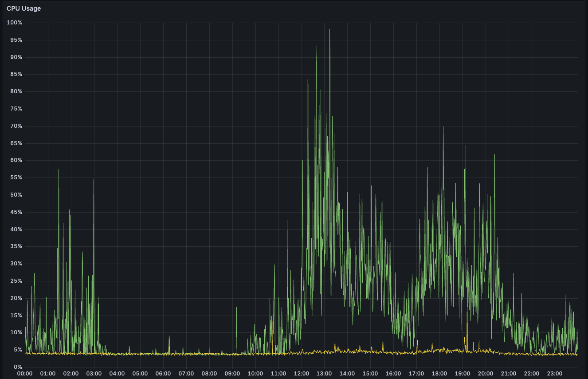Select the 70% green peak after 18:00
Viewport: 588px width, 379px height.
(x=443, y=128)
